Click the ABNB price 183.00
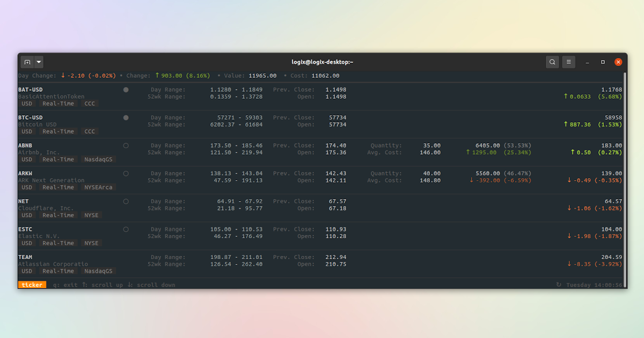 (x=612, y=145)
